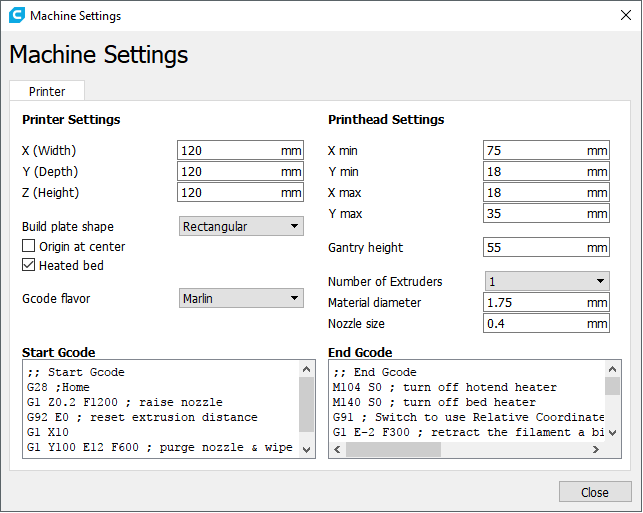Click the 'M104 S0' hotend heater line
Screen dimensions: 643x513
(x=445, y=387)
